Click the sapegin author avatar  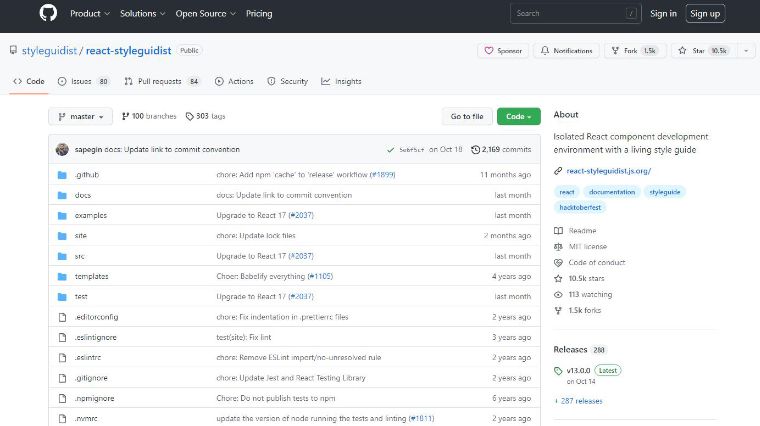[x=62, y=149]
